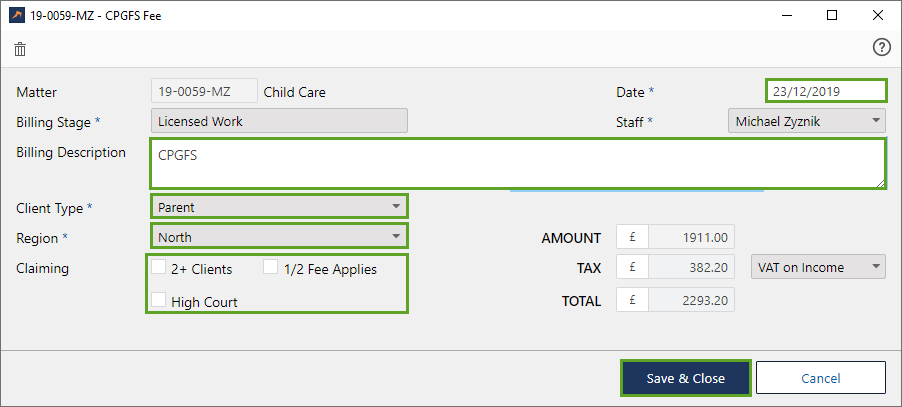Click into the Date field
The height and width of the screenshot is (407, 902).
tap(826, 91)
